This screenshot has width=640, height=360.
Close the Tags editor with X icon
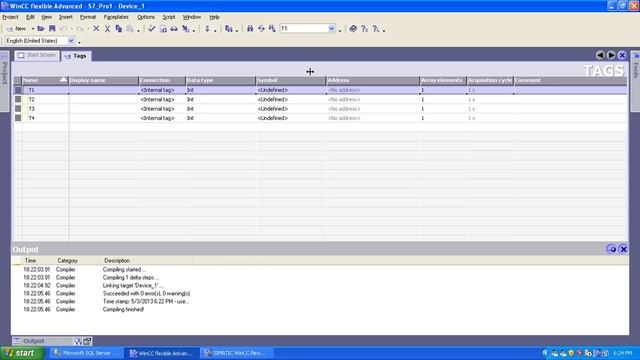click(622, 55)
